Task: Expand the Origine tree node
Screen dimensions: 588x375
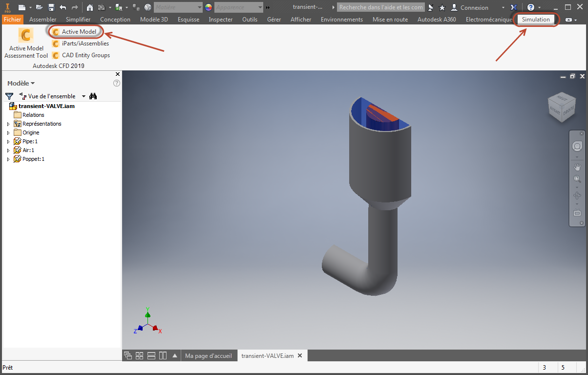Action: (8, 133)
